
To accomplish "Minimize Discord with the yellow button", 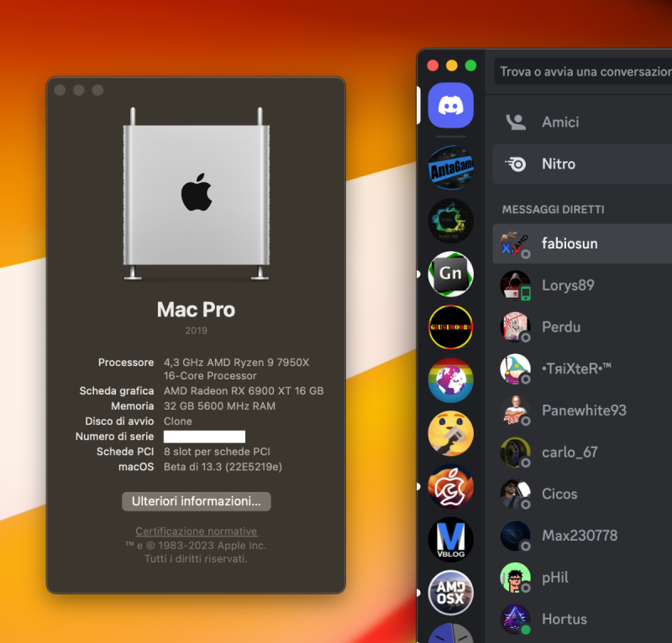I will (452, 65).
